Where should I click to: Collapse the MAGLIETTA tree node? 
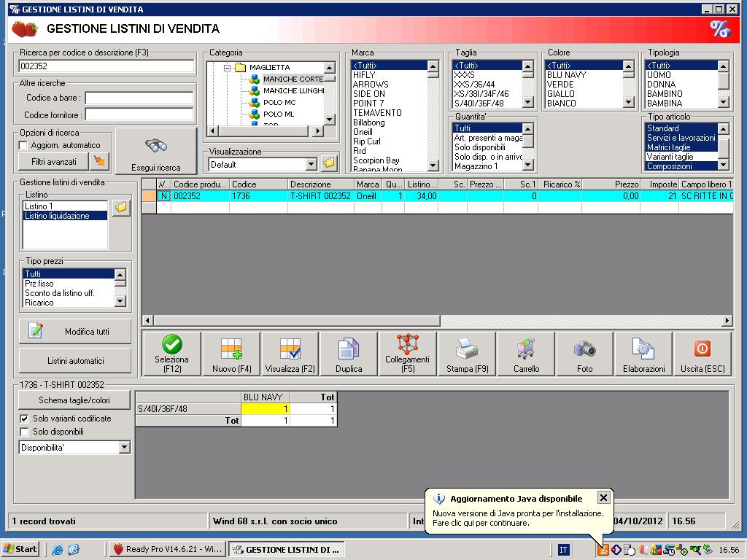228,68
